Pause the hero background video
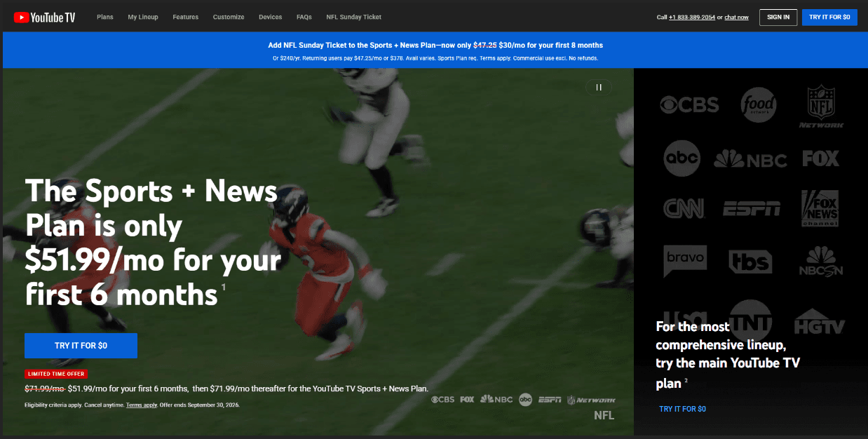The image size is (868, 439). click(x=599, y=87)
